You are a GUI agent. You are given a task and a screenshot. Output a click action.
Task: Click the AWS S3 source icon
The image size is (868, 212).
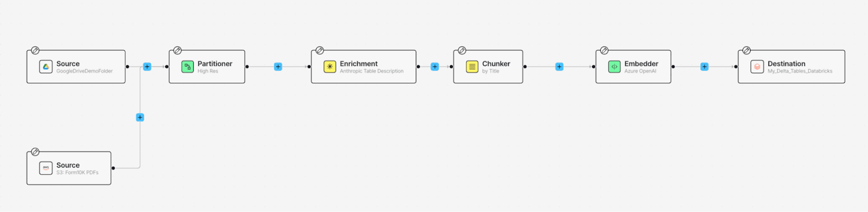point(46,168)
